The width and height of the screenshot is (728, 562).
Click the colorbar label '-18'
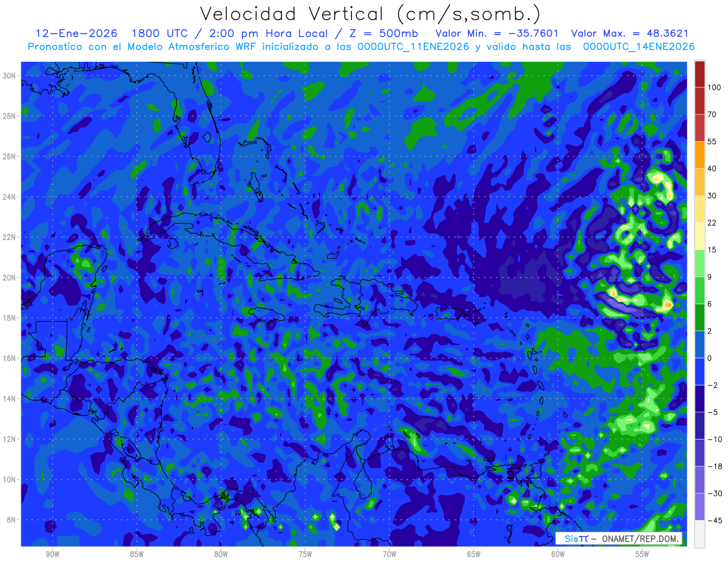coord(714,466)
